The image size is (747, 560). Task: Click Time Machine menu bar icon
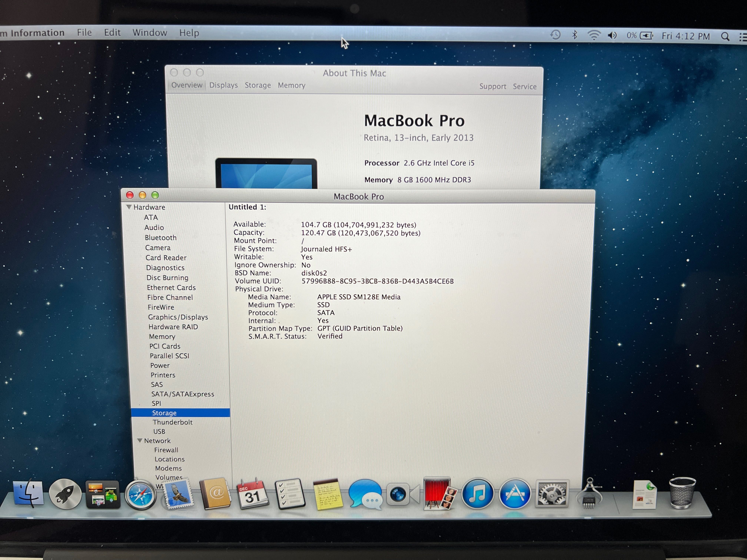pos(555,35)
